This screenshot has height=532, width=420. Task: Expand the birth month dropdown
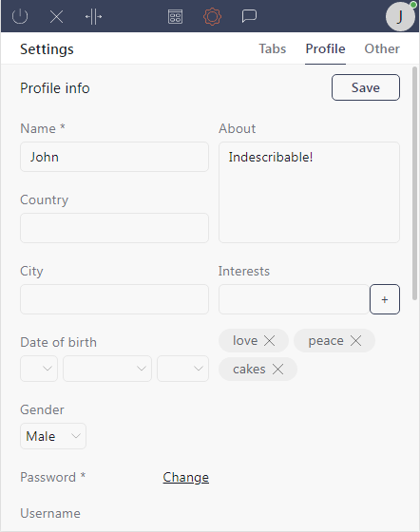pyautogui.click(x=107, y=369)
